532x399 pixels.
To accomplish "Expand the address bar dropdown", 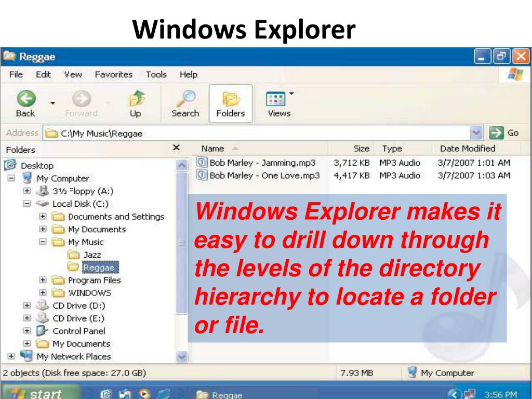I will pos(476,133).
